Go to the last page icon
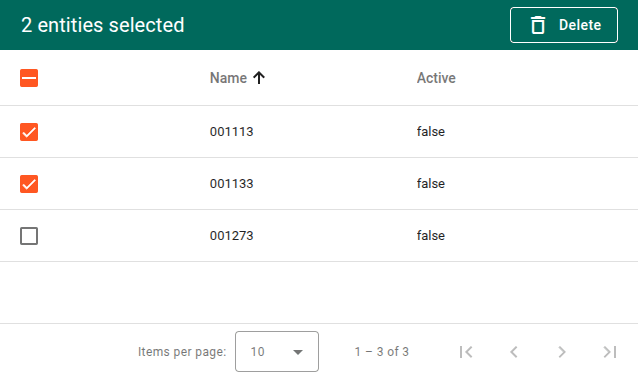This screenshot has height=380, width=638. pos(610,352)
